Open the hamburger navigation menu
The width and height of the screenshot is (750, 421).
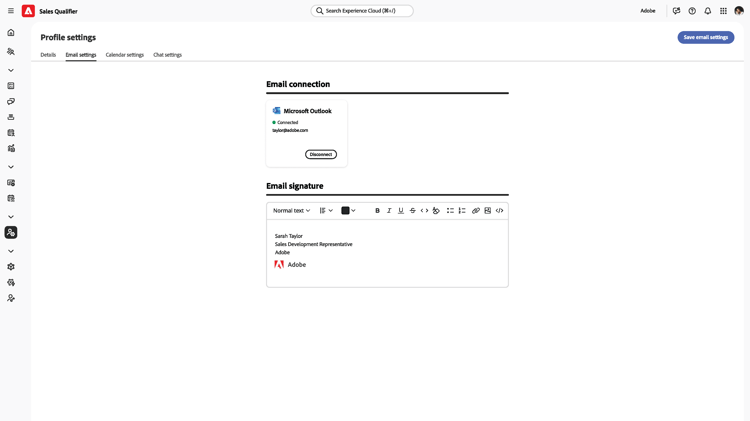[11, 11]
